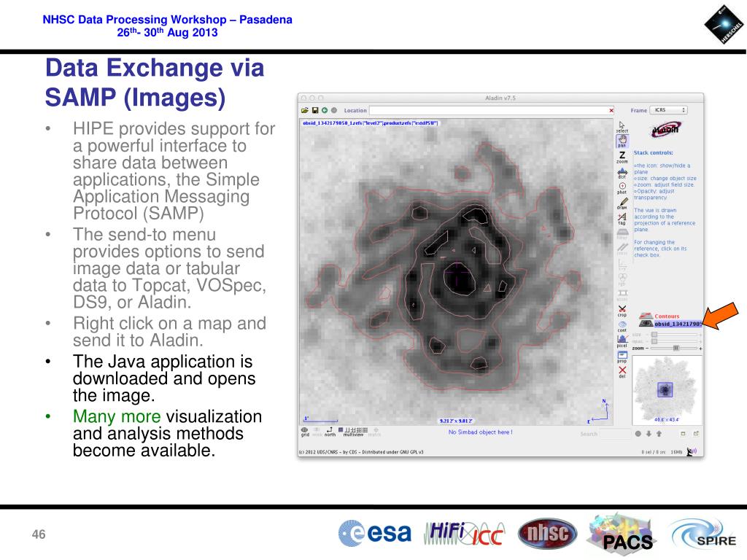Image resolution: width=747 pixels, height=560 pixels.
Task: Select the phot photometry tool
Action: pos(622,188)
